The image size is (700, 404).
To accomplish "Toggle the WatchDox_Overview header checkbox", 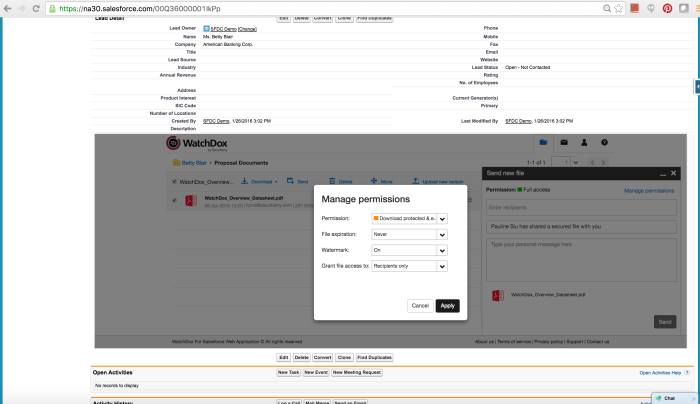I will [174, 182].
